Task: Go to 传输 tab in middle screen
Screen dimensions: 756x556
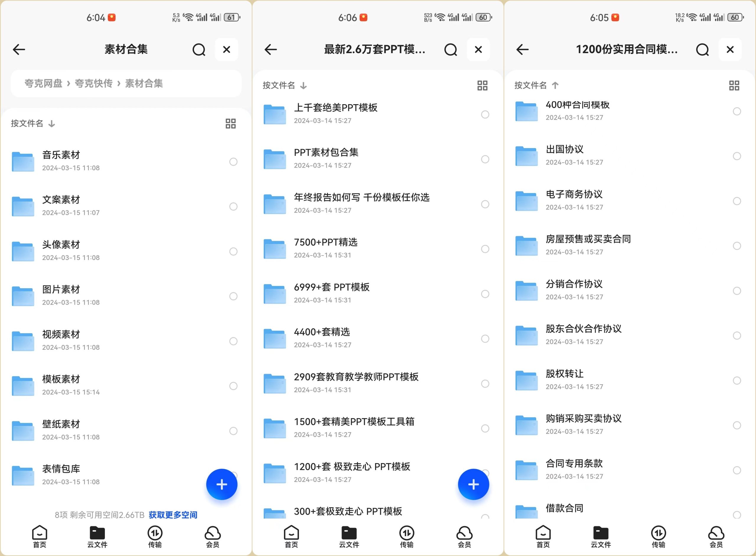Action: [x=407, y=537]
